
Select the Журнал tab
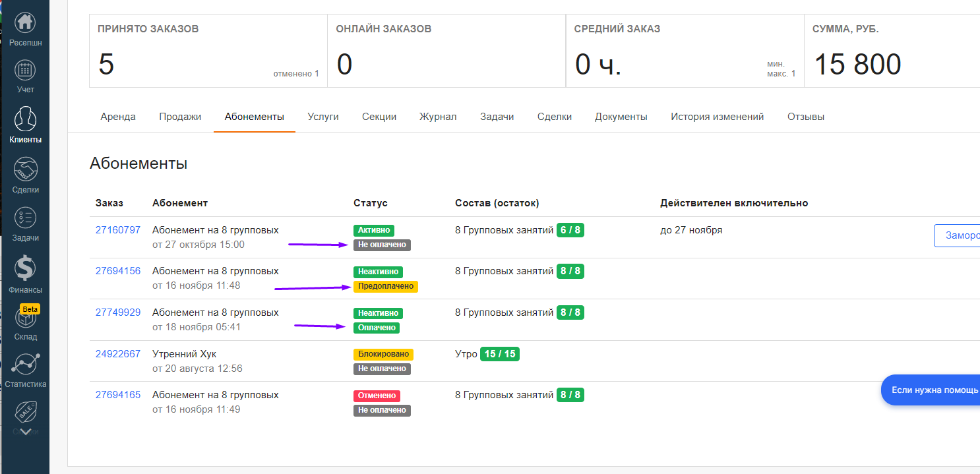438,117
